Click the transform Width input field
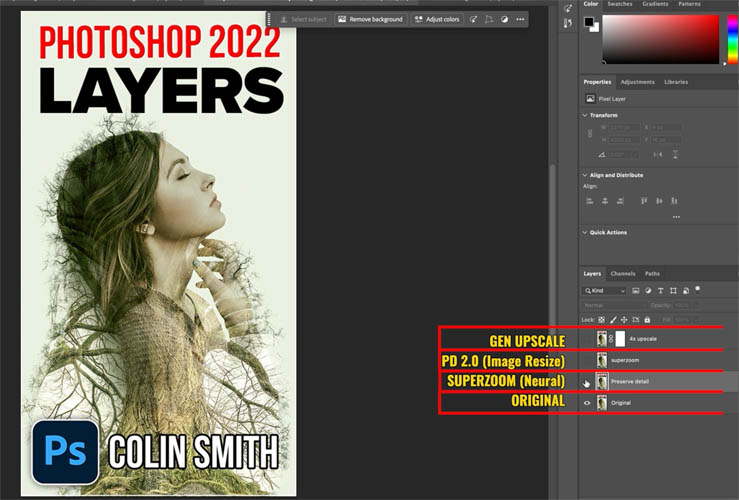Image resolution: width=739 pixels, height=500 pixels. click(624, 128)
